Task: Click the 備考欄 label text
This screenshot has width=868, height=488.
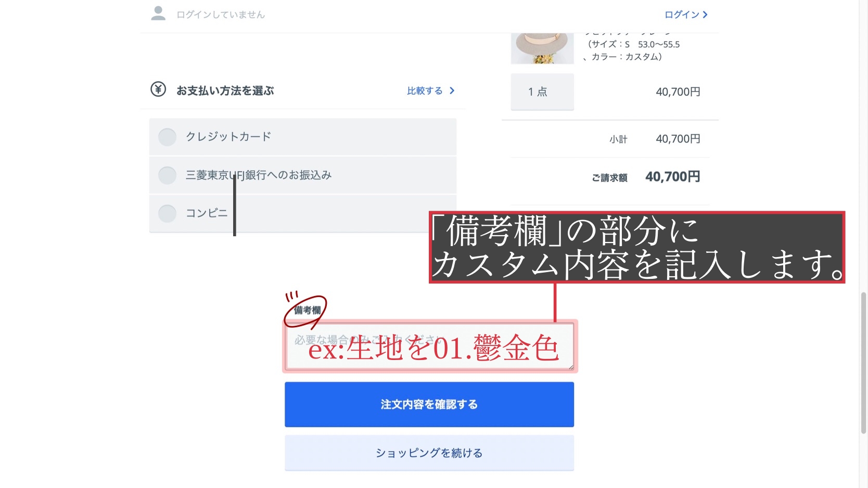Action: tap(307, 311)
